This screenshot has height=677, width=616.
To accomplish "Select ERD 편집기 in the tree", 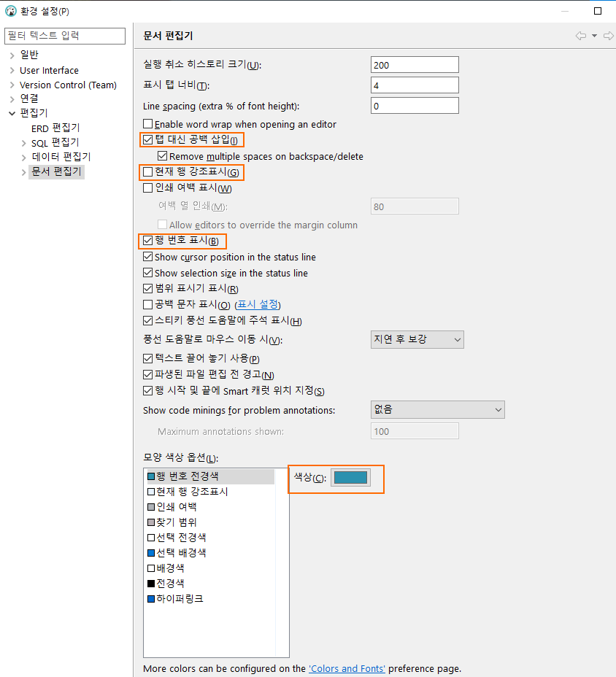I will 55,128.
